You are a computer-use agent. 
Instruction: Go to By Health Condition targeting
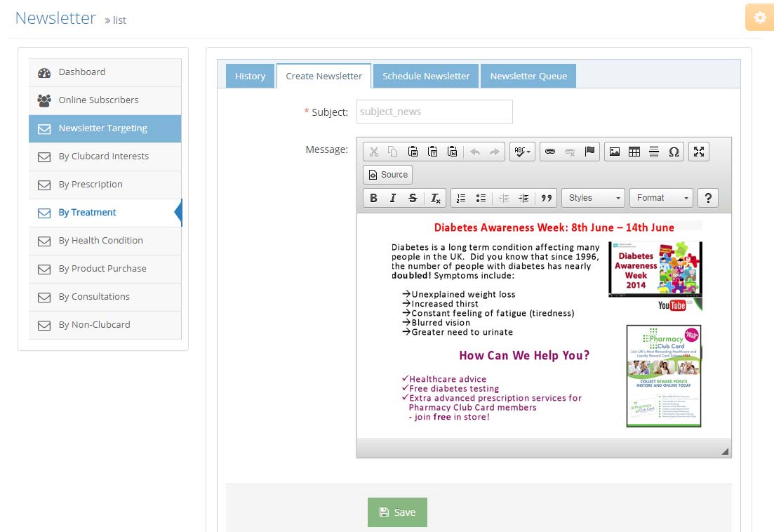(100, 241)
